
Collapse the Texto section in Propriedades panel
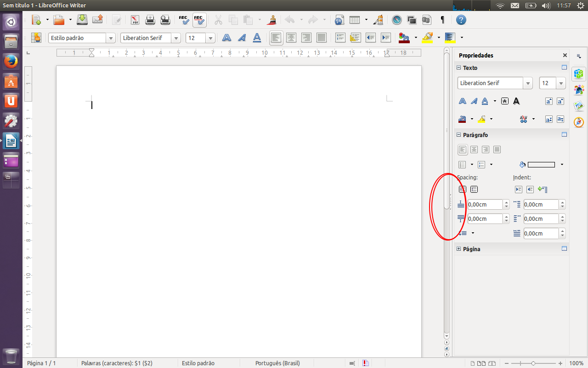458,68
